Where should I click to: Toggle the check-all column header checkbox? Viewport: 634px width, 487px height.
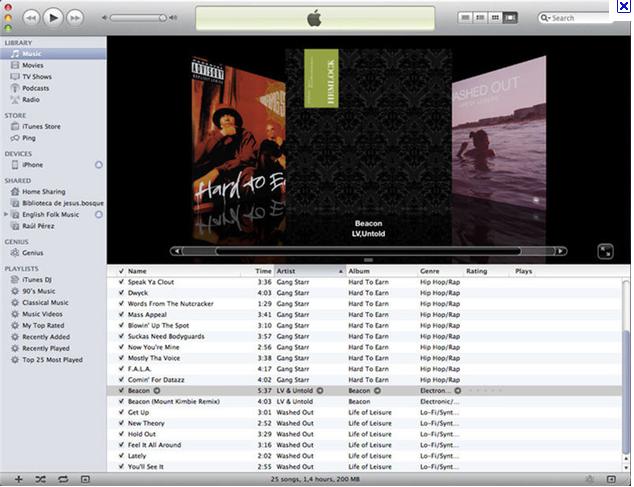point(121,271)
